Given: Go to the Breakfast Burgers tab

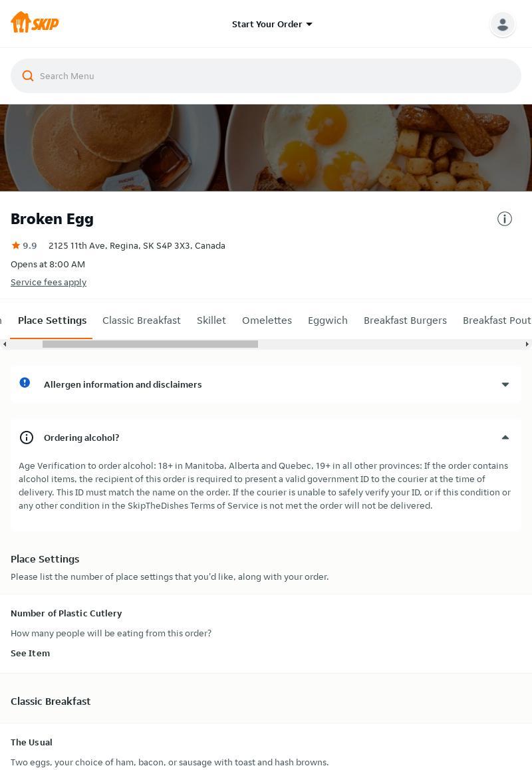Looking at the screenshot, I should 405,321.
